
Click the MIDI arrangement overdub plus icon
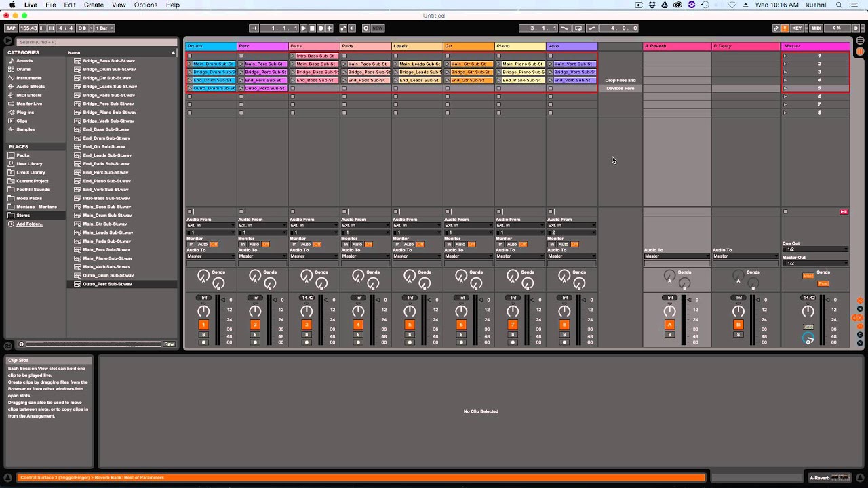click(329, 28)
